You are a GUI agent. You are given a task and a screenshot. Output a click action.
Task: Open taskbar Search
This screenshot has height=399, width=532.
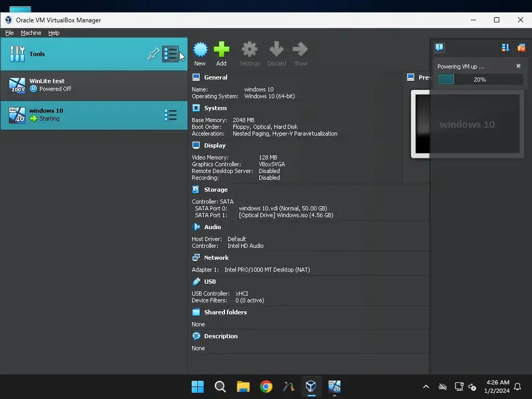pyautogui.click(x=220, y=387)
